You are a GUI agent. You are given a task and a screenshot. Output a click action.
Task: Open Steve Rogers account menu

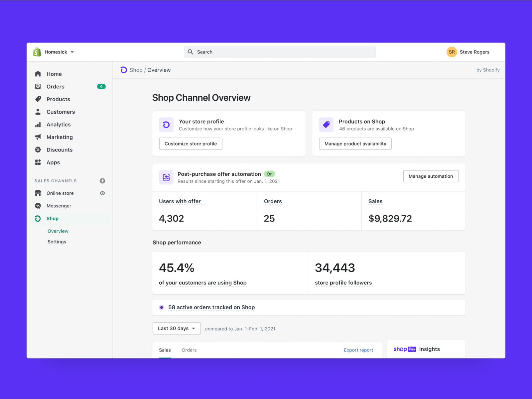pyautogui.click(x=468, y=52)
